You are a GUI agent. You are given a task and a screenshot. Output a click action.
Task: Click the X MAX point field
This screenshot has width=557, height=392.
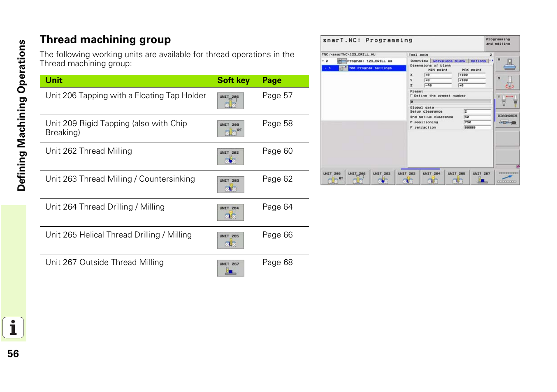pos(472,75)
